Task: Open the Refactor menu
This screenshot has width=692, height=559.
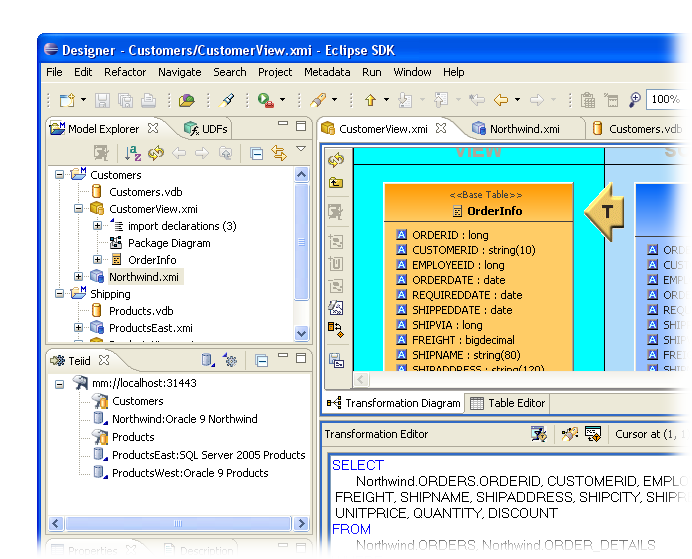Action: 125,72
